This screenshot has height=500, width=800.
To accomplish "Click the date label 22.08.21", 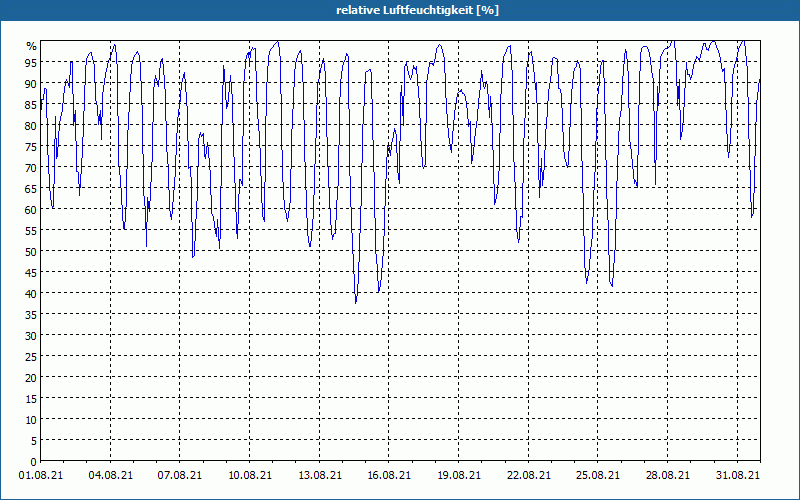I will 529,475.
